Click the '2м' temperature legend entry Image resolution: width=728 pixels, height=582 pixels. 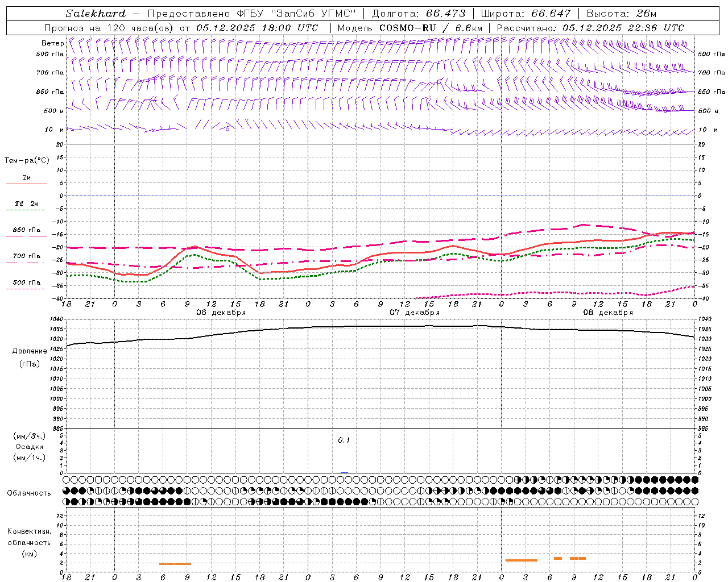pos(27,178)
